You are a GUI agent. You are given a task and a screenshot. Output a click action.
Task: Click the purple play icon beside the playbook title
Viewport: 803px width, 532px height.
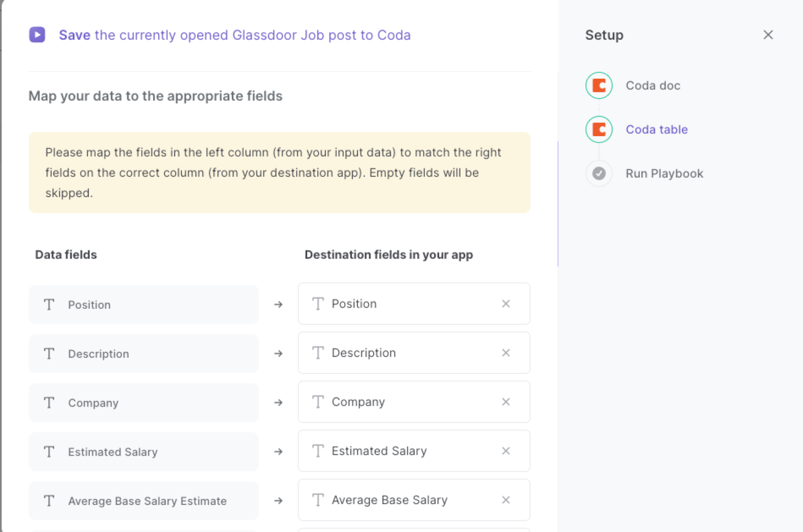37,35
